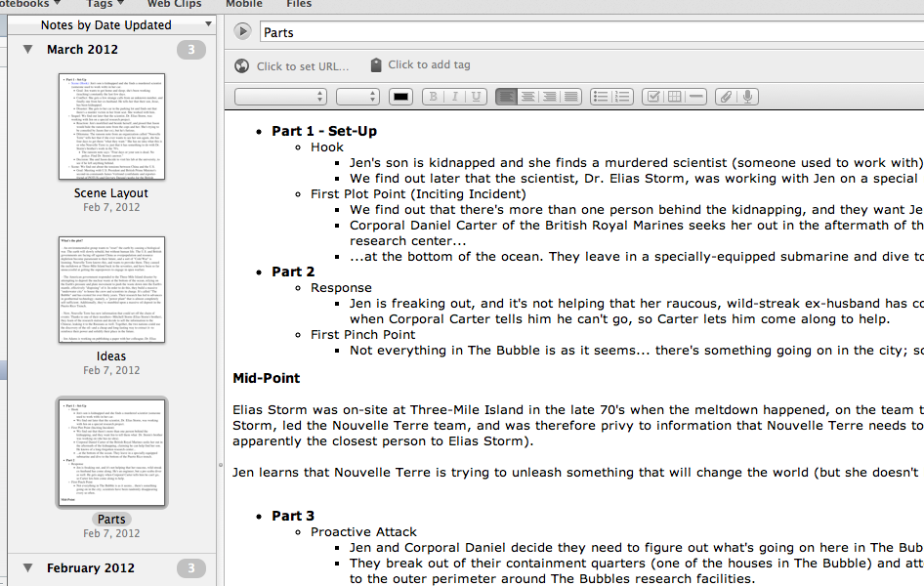Open the font size dropdown
Screen dimensions: 924x586
pos(357,97)
